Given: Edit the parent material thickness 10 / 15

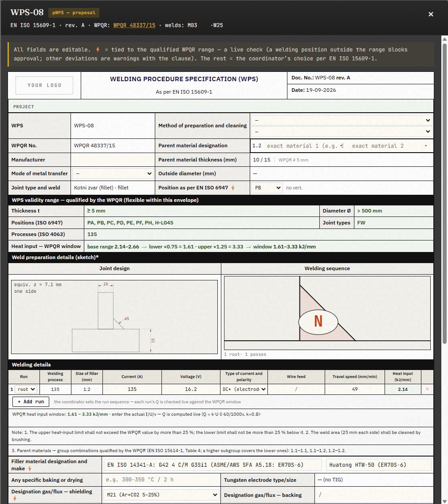Looking at the screenshot, I should [262, 160].
